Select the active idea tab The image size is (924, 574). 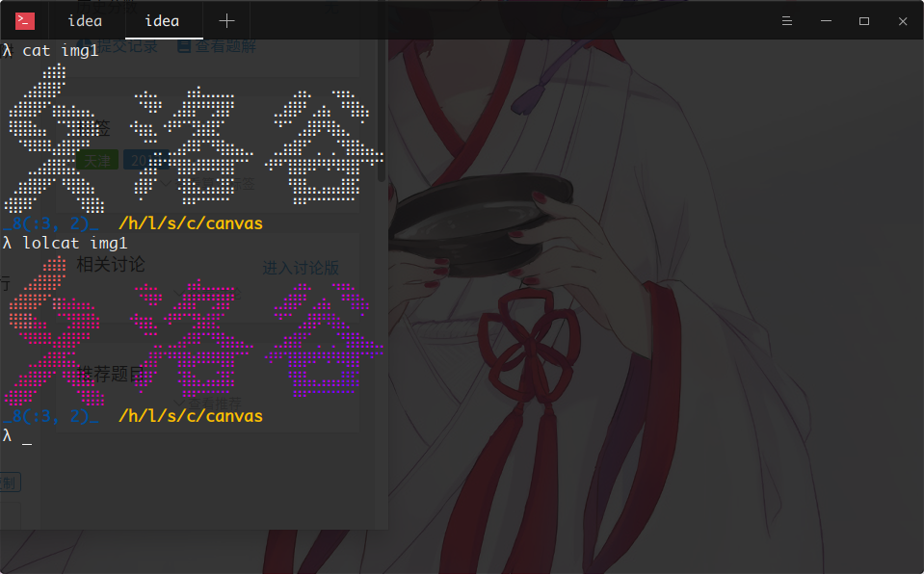pos(162,20)
